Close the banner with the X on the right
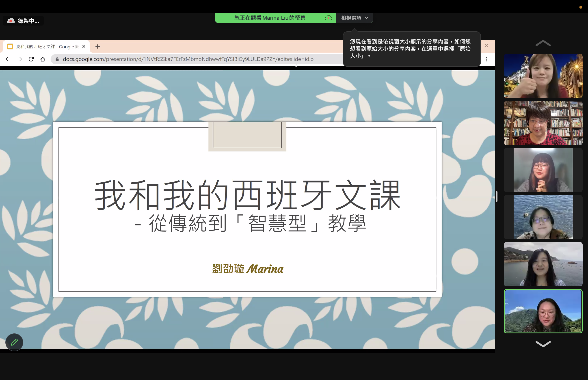 pyautogui.click(x=486, y=46)
